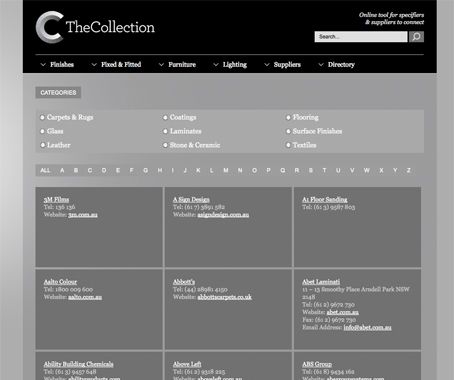Click the magnifier search button
The width and height of the screenshot is (454, 380).
point(416,37)
